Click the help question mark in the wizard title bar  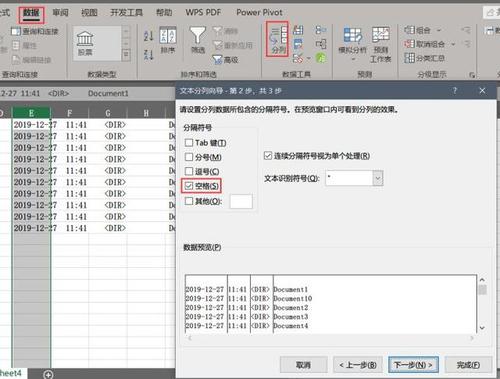pyautogui.click(x=455, y=91)
